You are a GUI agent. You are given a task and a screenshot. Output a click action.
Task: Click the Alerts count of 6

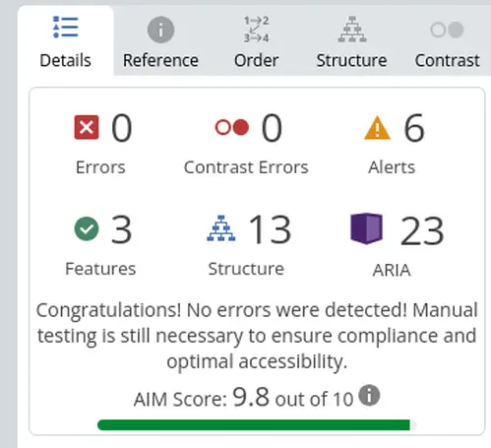pos(414,128)
